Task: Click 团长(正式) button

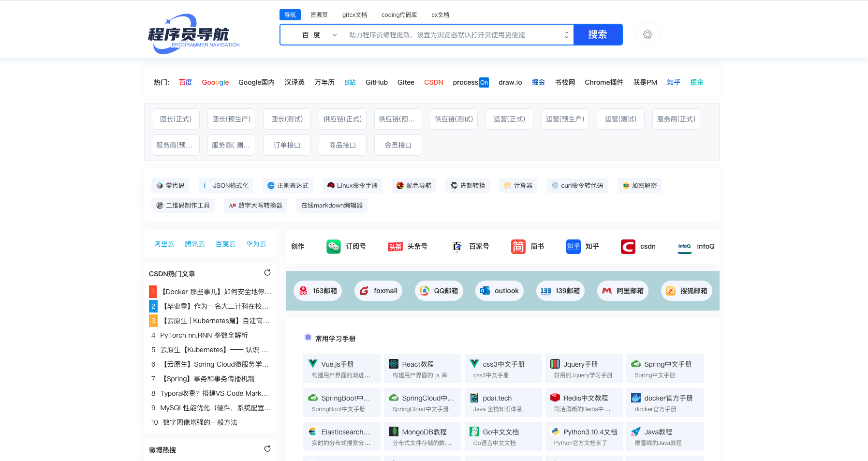Action: [176, 119]
